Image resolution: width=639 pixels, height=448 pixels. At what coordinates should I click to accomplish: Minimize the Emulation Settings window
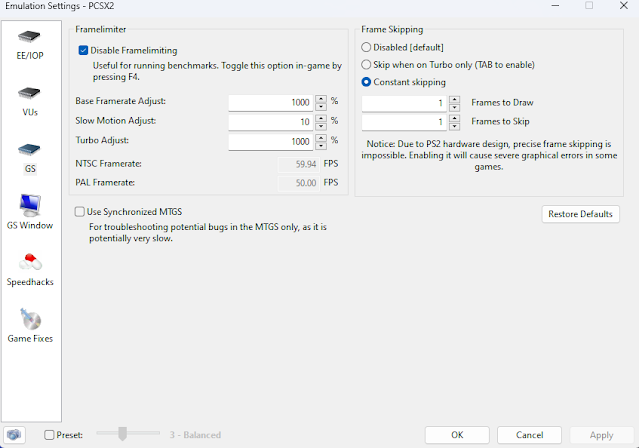[x=555, y=6]
